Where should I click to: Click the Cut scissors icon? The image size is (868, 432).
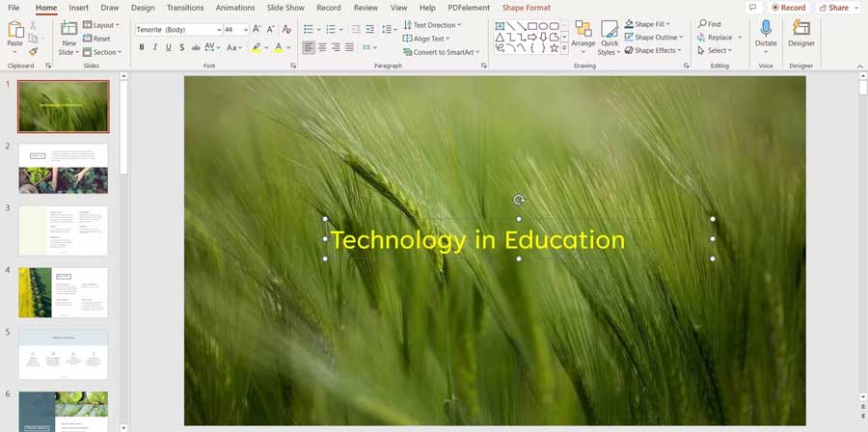coord(33,25)
